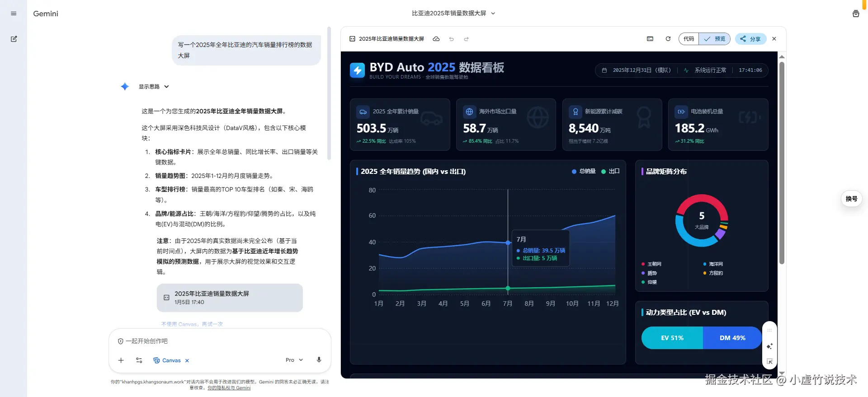Toggle 王朝网 legend in donut chart
This screenshot has height=397, width=868.
coord(651,264)
